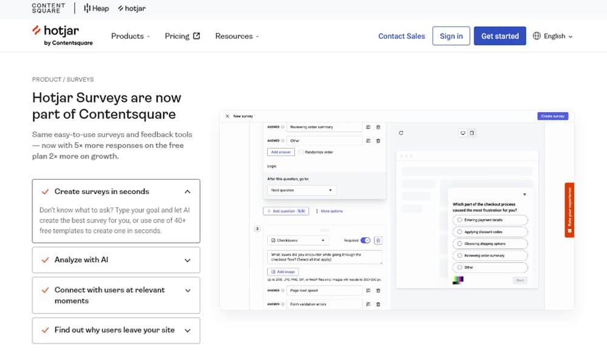Image resolution: width=607 pixels, height=364 pixels.
Task: Delete question 3 with the trash icon
Action: tap(378, 240)
